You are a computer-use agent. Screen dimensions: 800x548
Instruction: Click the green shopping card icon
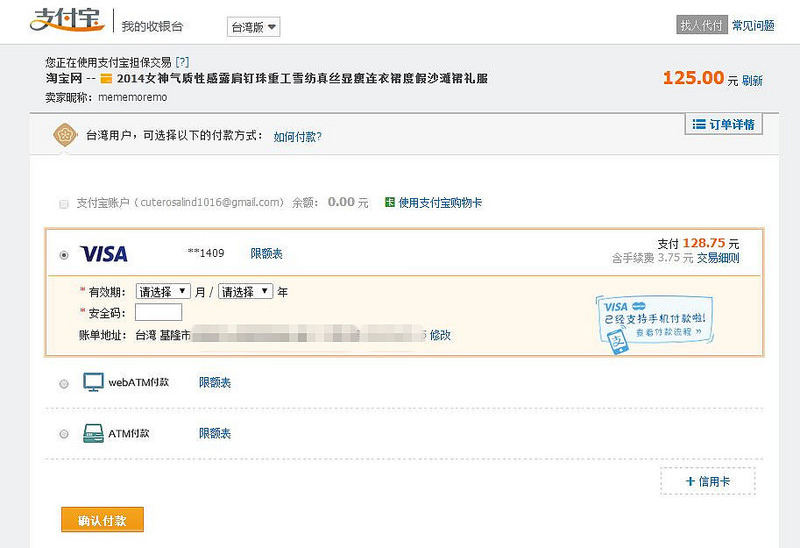click(390, 203)
